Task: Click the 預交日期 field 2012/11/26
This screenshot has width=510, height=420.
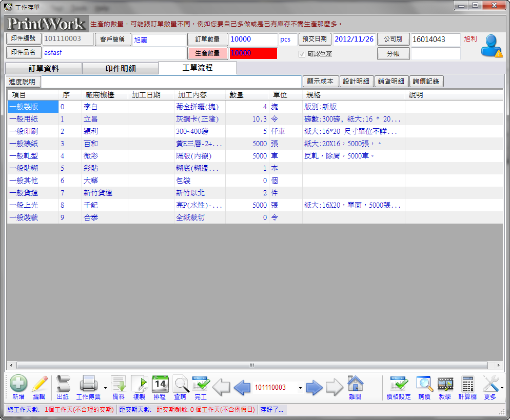Action: 354,39
